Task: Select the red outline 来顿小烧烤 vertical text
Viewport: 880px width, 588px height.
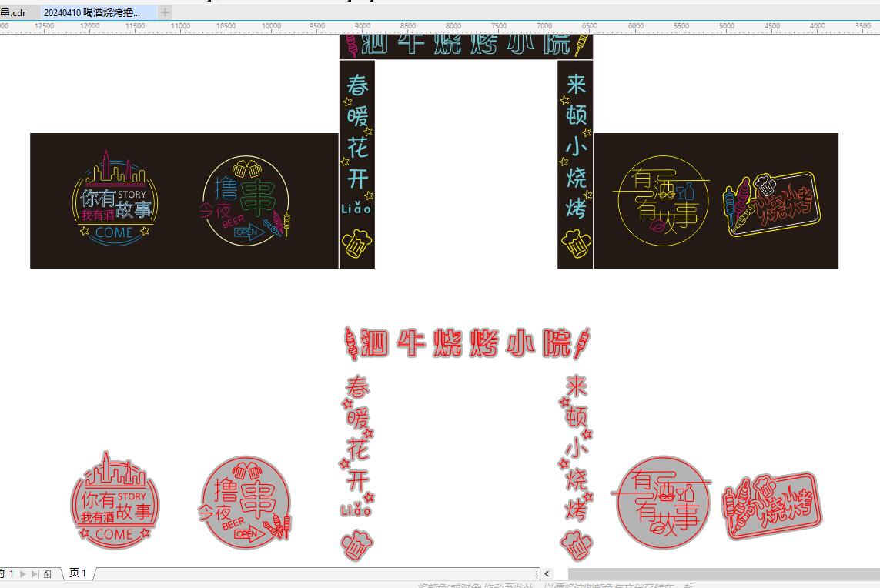Action: pyautogui.click(x=576, y=448)
